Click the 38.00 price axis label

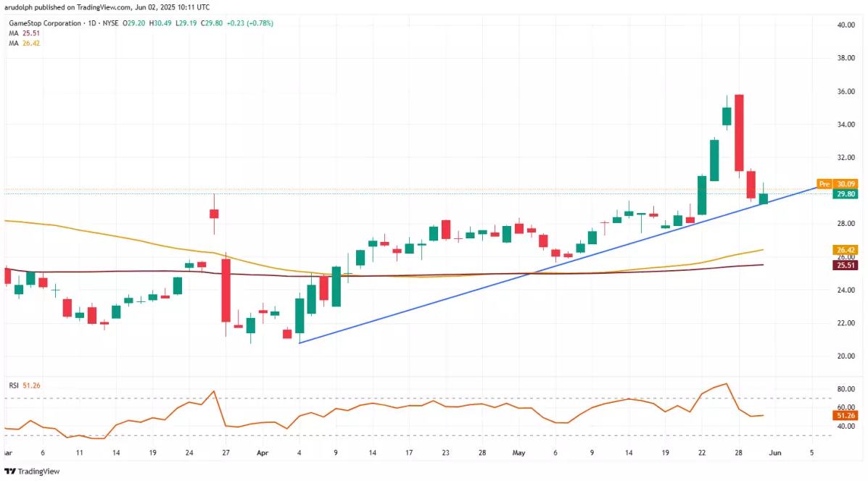coord(846,58)
